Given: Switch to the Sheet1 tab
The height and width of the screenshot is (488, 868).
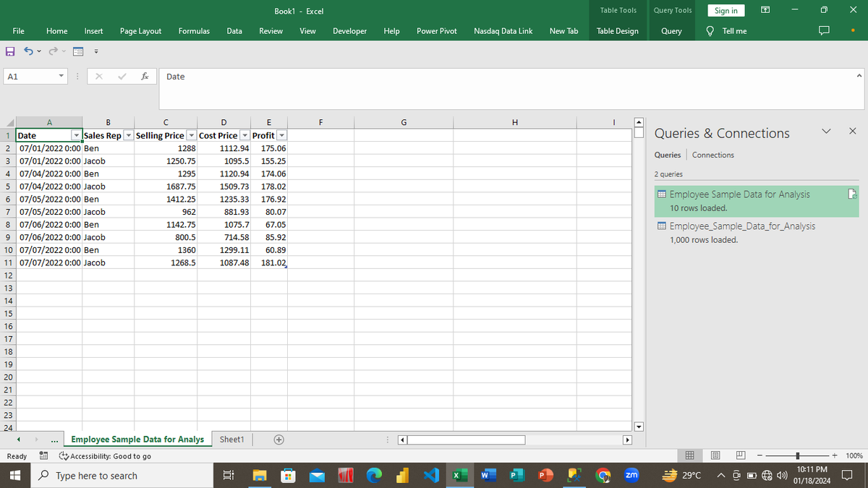Looking at the screenshot, I should [x=231, y=439].
